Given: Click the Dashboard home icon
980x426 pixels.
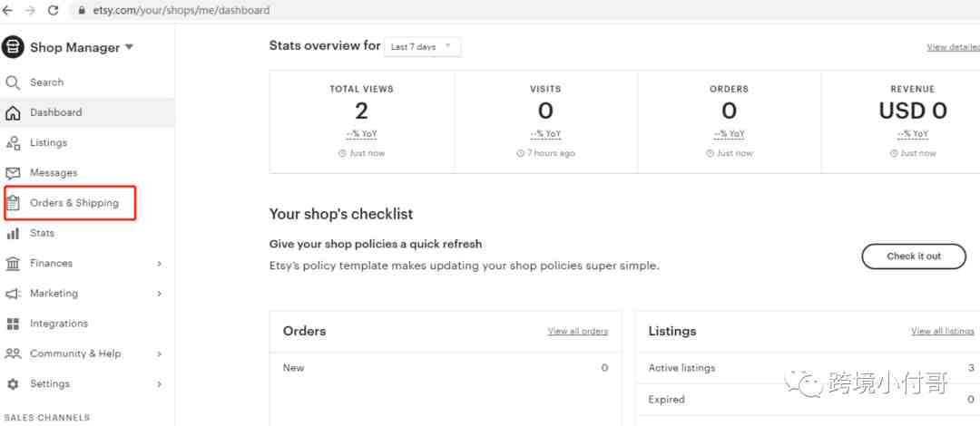Looking at the screenshot, I should click(13, 113).
